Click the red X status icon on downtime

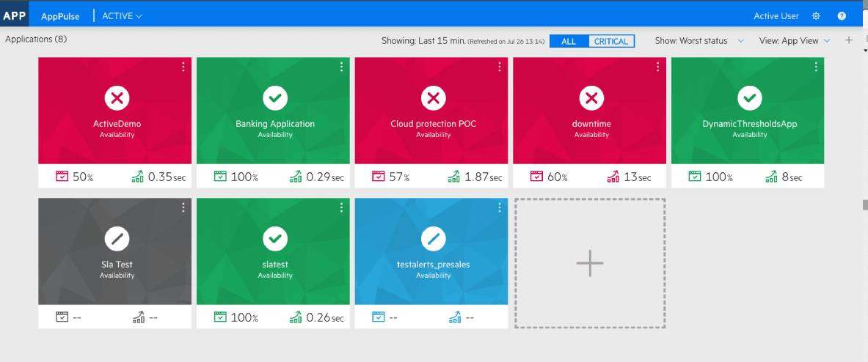[591, 97]
